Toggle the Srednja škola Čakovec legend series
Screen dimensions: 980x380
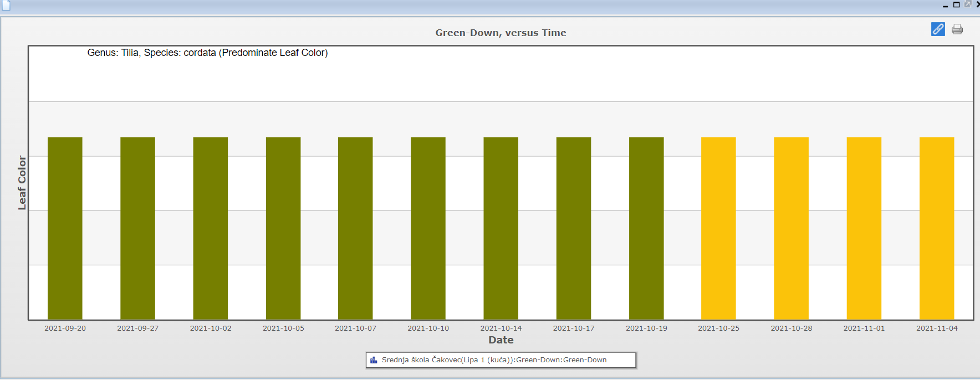coord(494,360)
